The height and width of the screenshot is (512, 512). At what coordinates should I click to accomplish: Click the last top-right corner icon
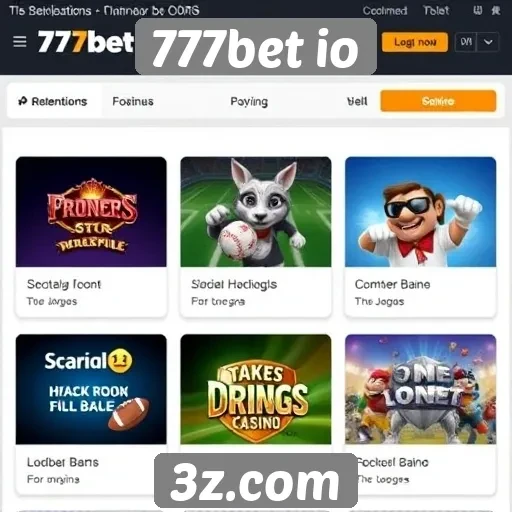tap(496, 11)
